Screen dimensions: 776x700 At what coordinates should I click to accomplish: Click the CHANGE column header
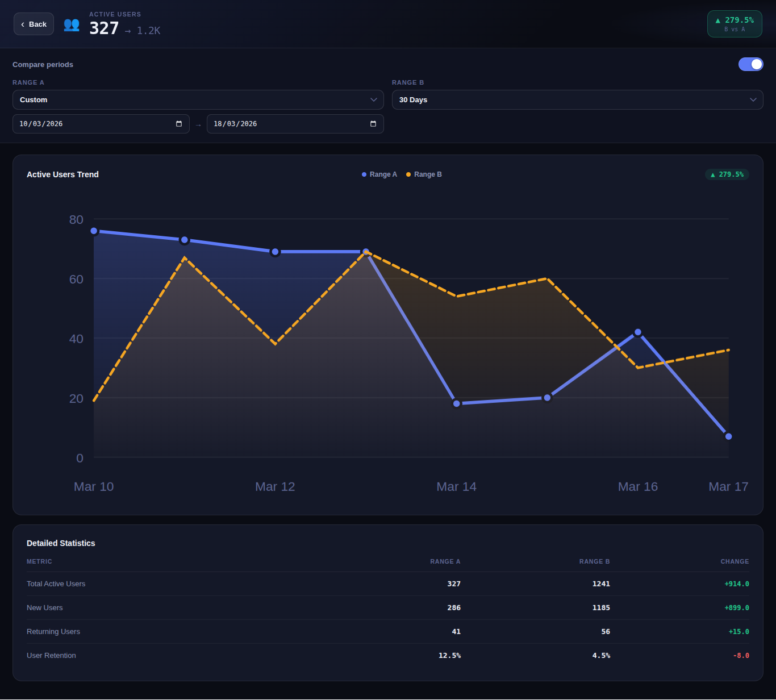[x=735, y=561]
